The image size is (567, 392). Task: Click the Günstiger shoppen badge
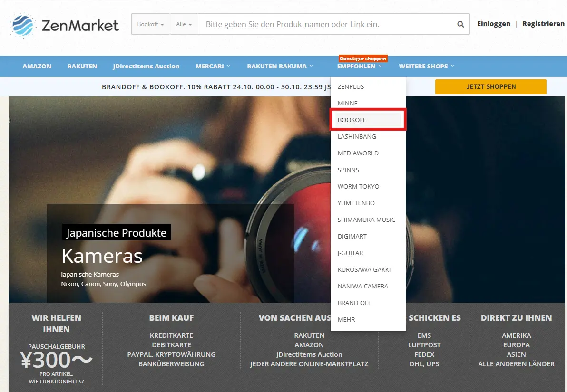coord(362,58)
